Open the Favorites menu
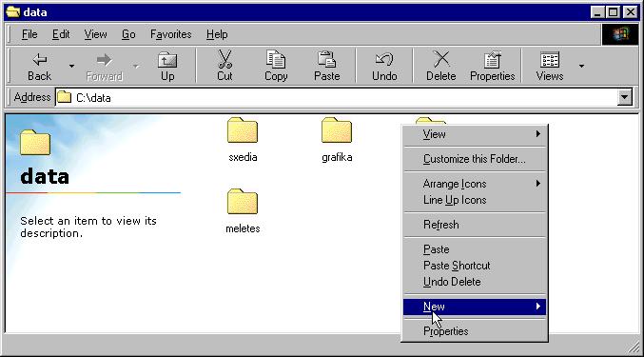Viewport: 644px width, 357px height. tap(171, 34)
